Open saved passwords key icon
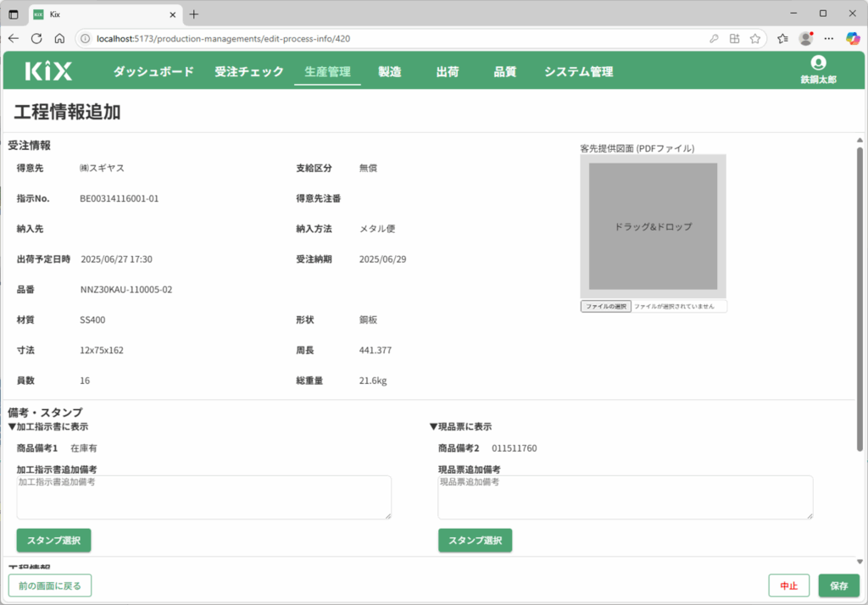Screen dimensions: 868x605 (714, 39)
